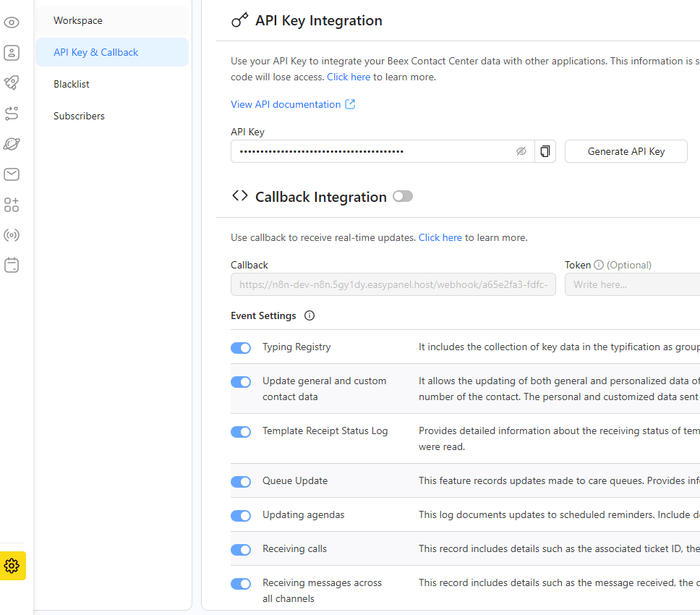Screen dimensions: 700x615
Task: Toggle off Receiving calls event
Action: pos(241,550)
